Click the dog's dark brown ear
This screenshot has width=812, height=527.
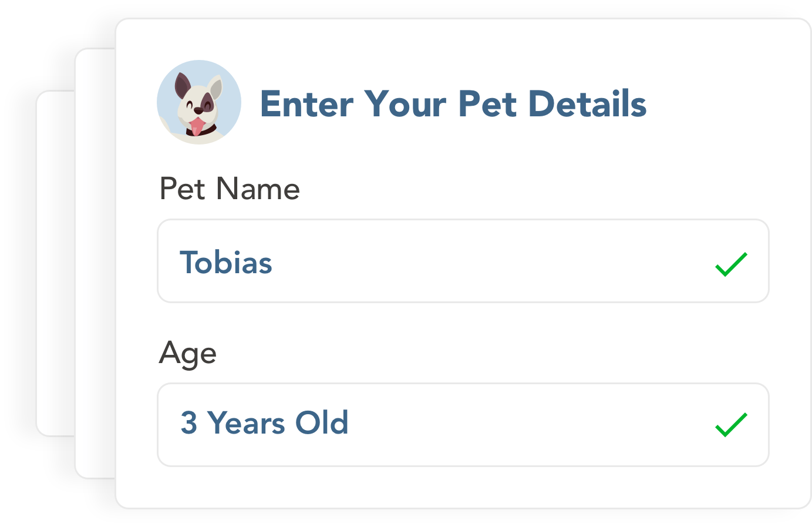183,85
